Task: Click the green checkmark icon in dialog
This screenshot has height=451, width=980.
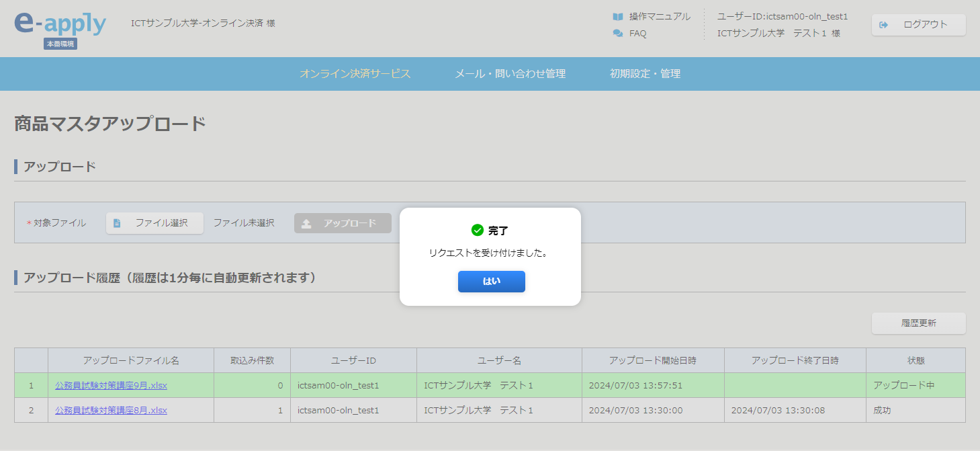Action: click(x=478, y=231)
